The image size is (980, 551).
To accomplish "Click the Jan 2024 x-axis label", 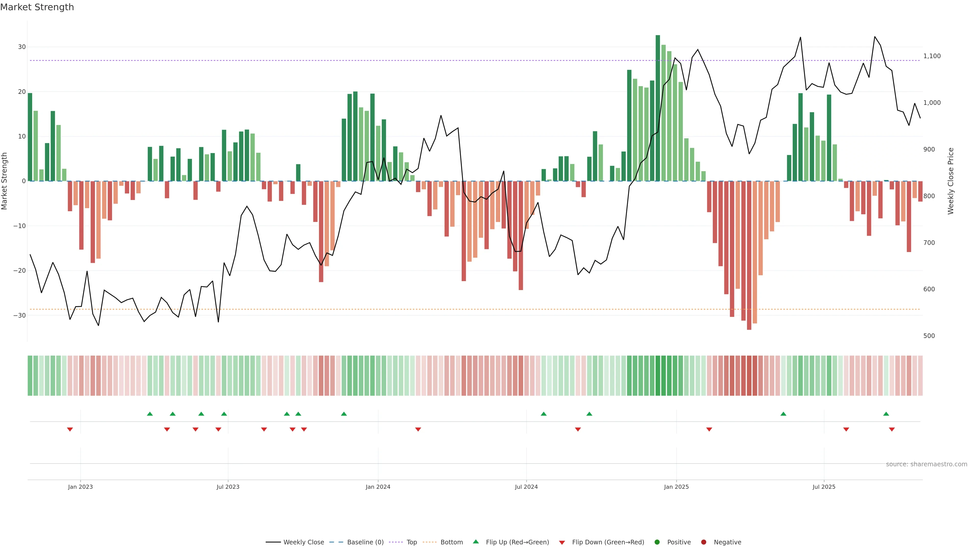I will [x=378, y=487].
